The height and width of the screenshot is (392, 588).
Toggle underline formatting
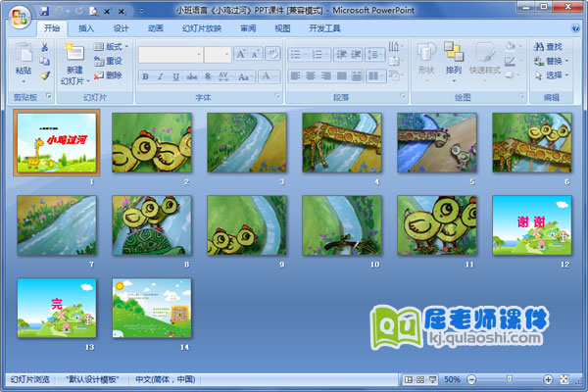175,76
